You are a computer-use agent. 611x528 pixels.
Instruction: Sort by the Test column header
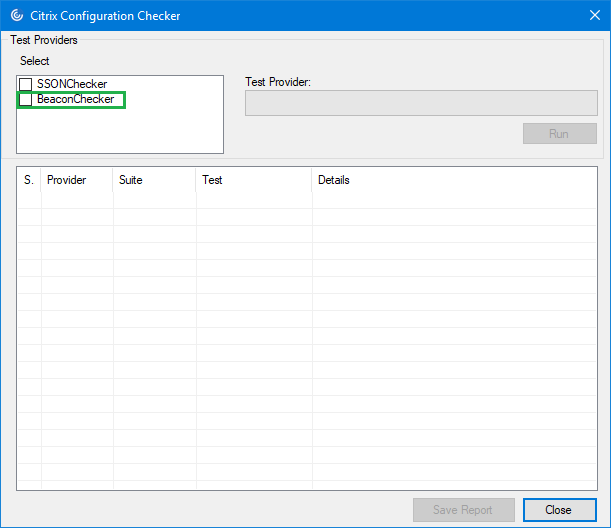[254, 180]
